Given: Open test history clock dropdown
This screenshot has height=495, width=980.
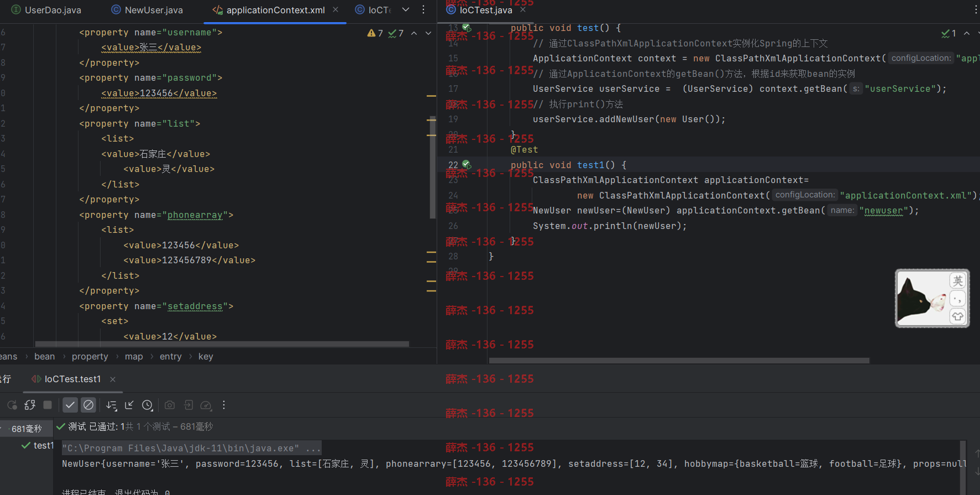Looking at the screenshot, I should (x=147, y=405).
